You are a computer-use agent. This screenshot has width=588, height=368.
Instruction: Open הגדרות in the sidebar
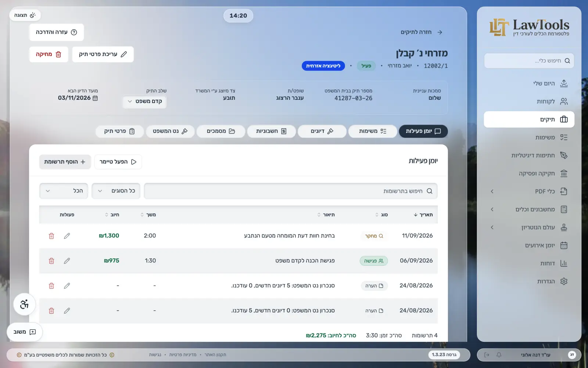tap(529, 282)
